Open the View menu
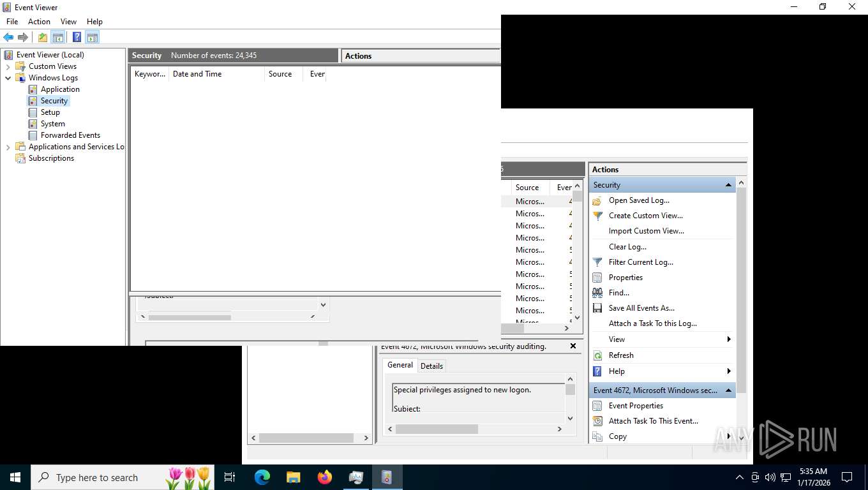This screenshot has width=868, height=490. (68, 22)
